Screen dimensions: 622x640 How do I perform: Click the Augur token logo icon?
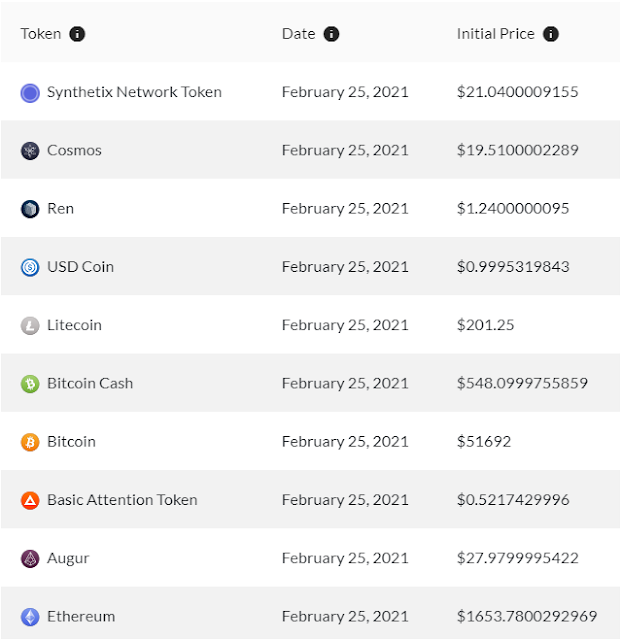pyautogui.click(x=30, y=559)
